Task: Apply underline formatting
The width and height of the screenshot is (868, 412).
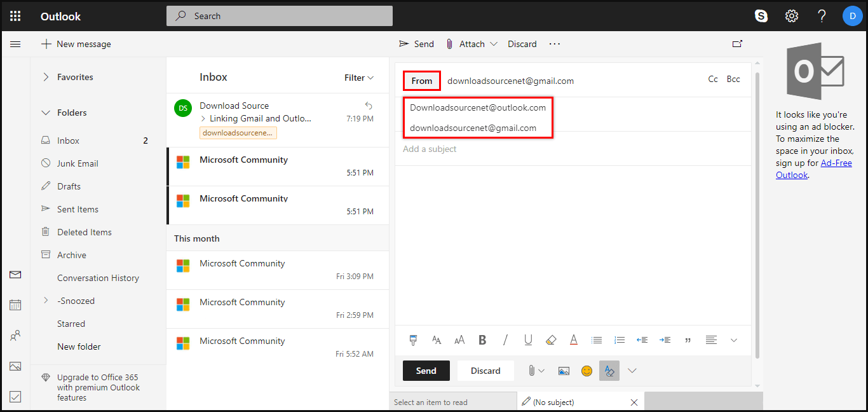Action: click(x=528, y=340)
